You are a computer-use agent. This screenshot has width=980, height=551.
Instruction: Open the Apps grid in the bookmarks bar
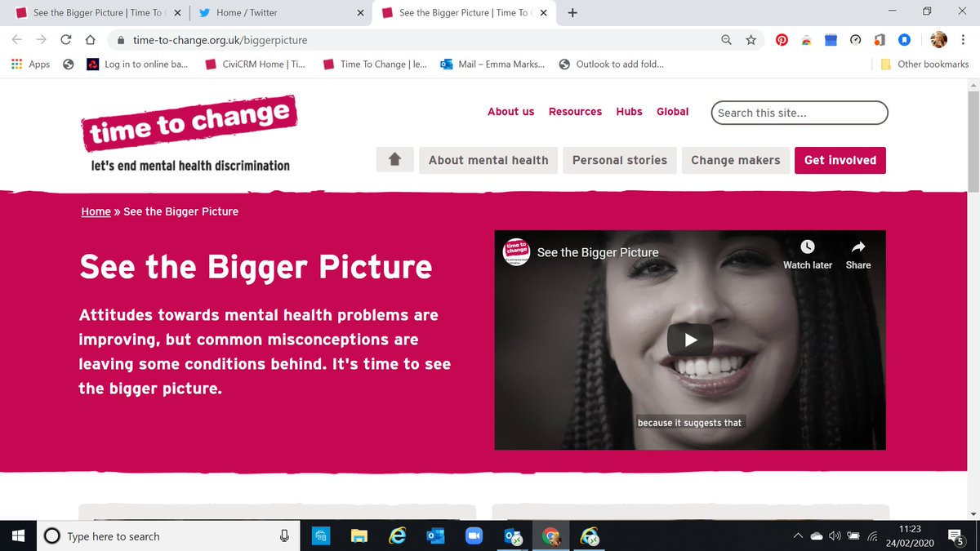[30, 64]
